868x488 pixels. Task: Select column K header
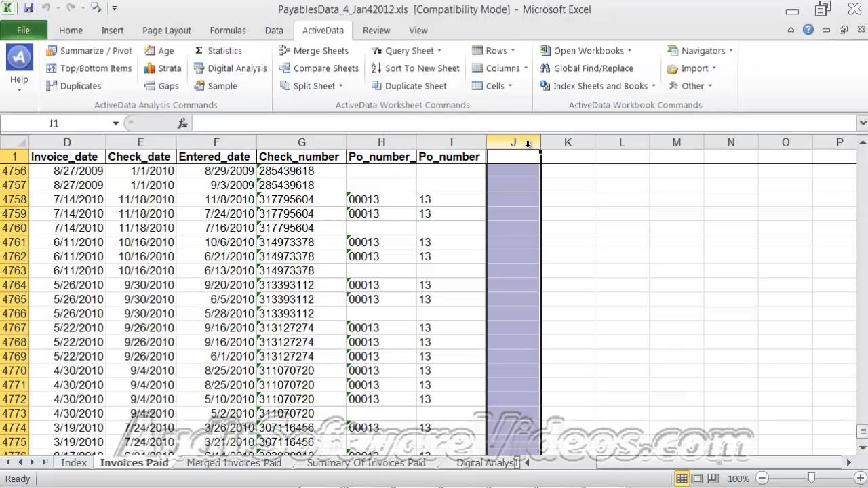click(x=568, y=142)
